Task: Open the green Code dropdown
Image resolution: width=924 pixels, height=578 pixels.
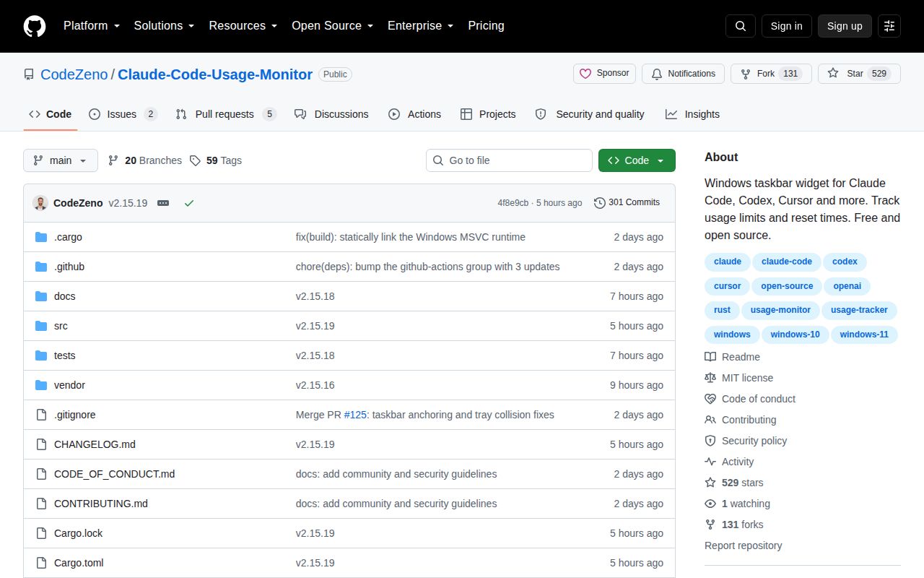Action: (x=637, y=160)
